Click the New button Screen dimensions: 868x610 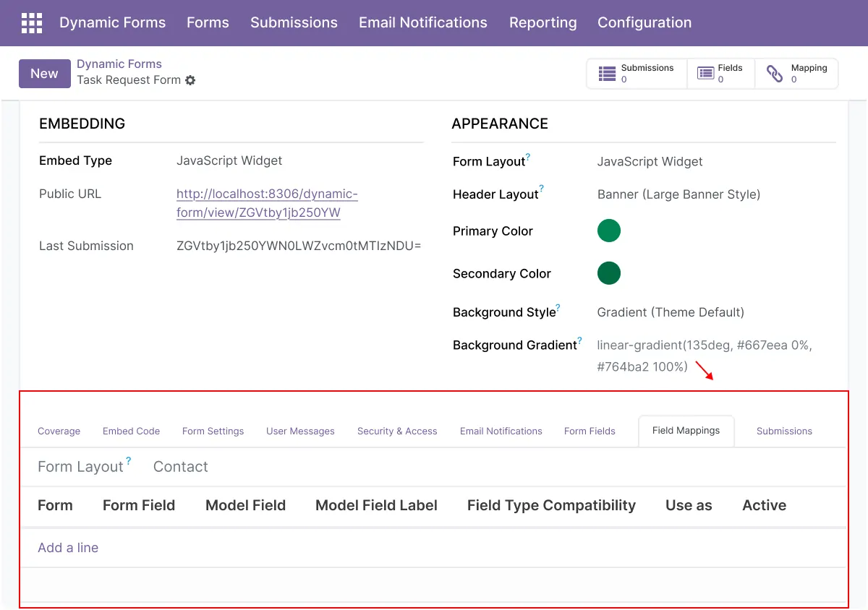point(44,74)
